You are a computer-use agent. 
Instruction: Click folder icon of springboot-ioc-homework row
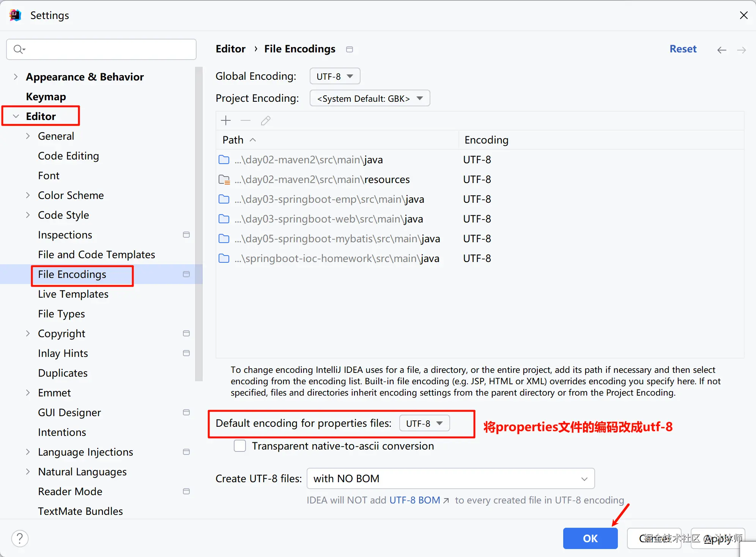click(x=224, y=259)
